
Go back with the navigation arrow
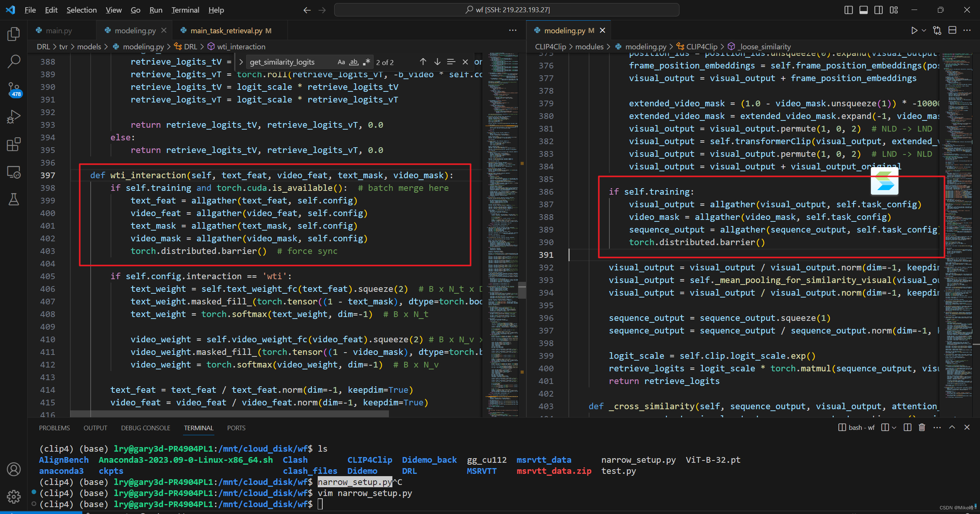307,10
